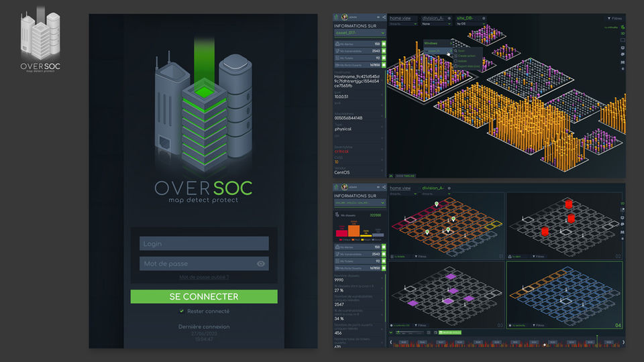Toggle the 3D mode icon in site_DB dashboard sidebar

[623, 34]
